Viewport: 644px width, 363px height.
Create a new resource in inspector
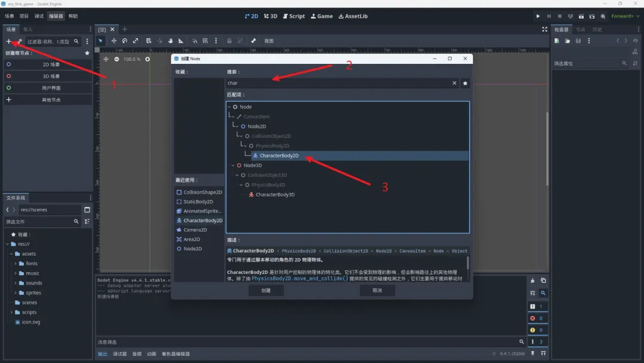(x=557, y=41)
